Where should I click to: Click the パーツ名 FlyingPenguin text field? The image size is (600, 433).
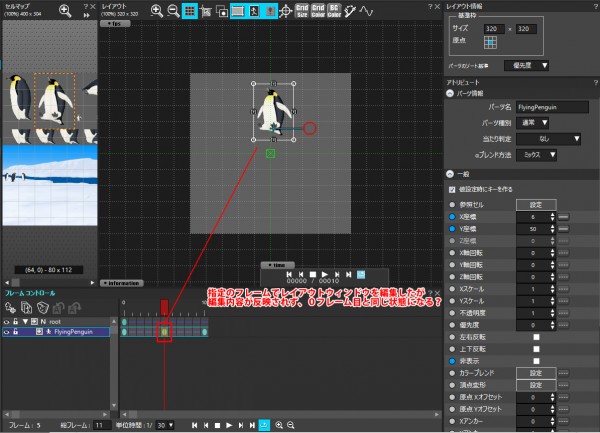[552, 107]
